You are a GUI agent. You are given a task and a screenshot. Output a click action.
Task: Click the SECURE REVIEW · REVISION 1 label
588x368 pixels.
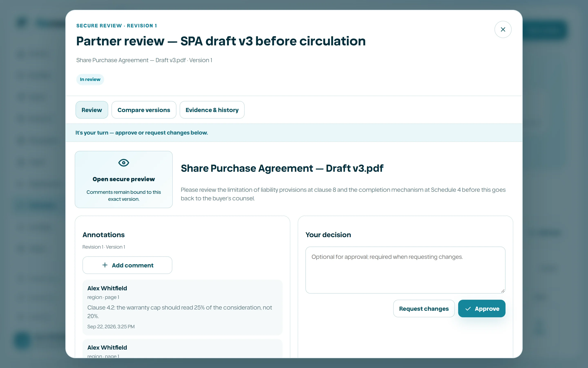(x=117, y=26)
